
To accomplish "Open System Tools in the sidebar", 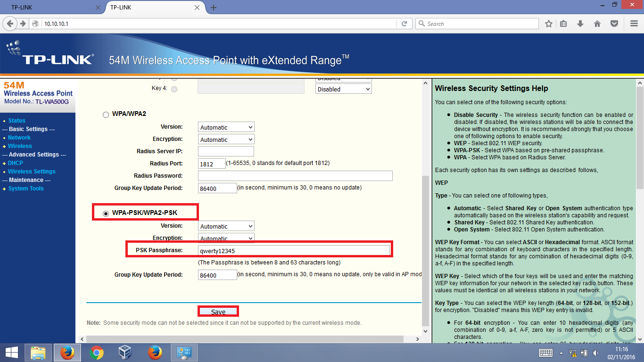I will click(26, 189).
